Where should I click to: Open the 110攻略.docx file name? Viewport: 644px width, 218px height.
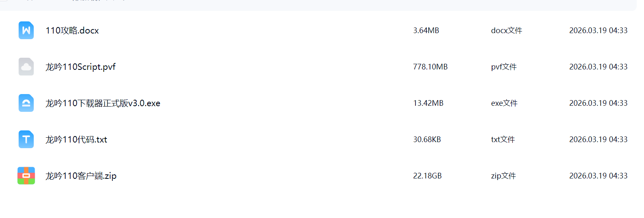[72, 31]
